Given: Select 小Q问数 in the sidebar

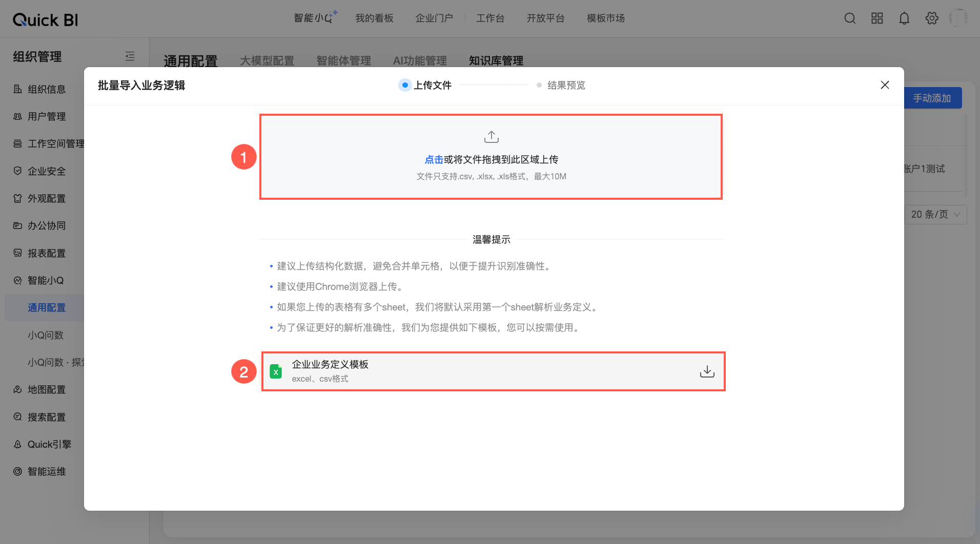Looking at the screenshot, I should pyautogui.click(x=46, y=335).
